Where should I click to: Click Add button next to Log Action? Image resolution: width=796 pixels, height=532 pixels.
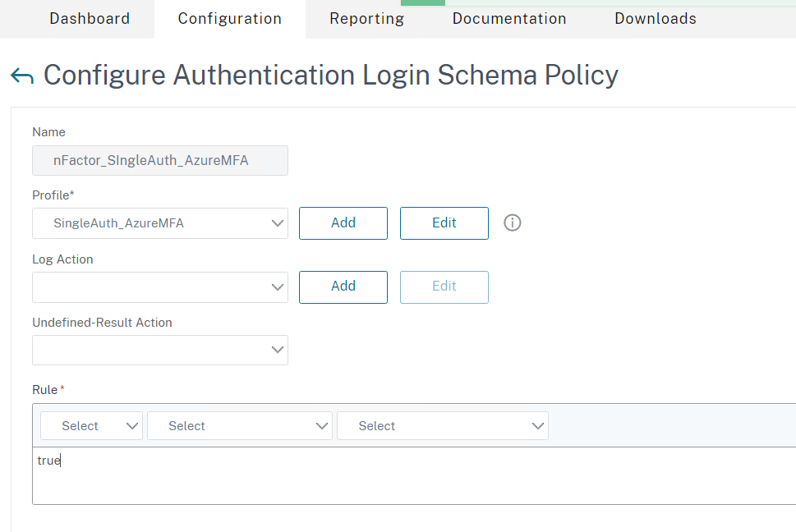point(343,287)
